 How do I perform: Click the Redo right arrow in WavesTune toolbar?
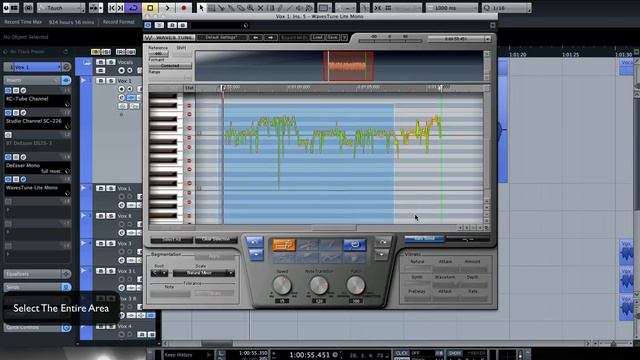(270, 38)
